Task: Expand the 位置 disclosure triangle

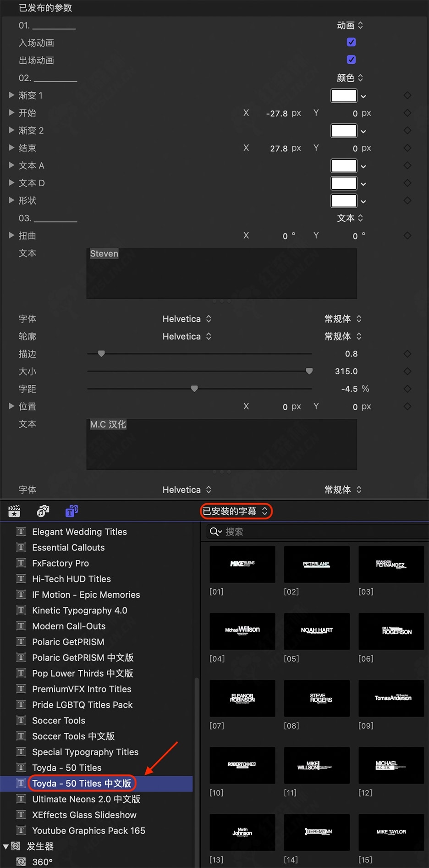Action: pyautogui.click(x=11, y=406)
